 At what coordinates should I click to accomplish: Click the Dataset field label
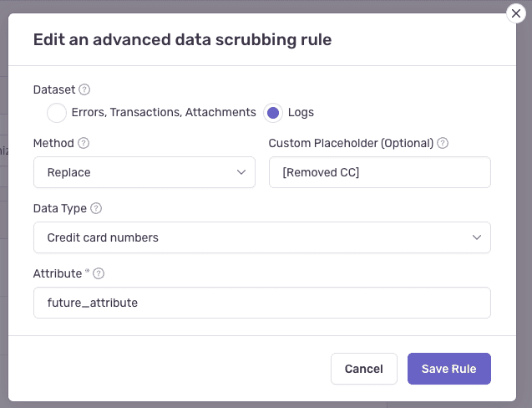[53, 89]
